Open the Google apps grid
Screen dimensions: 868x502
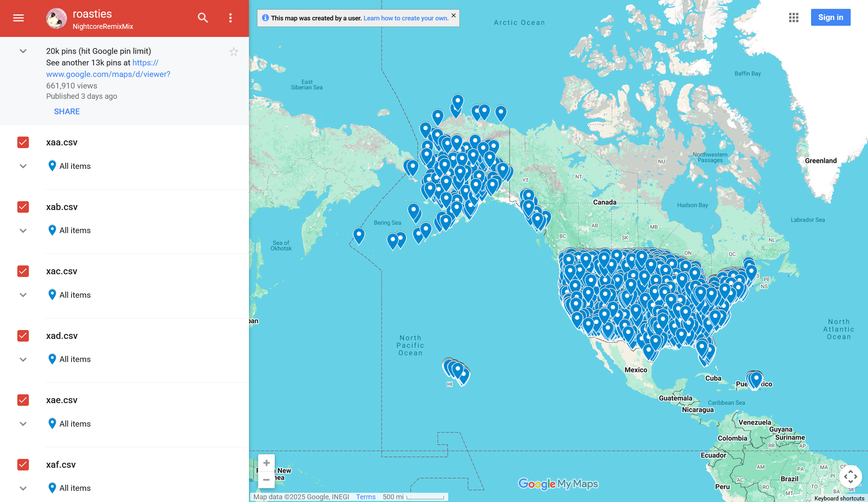(794, 17)
